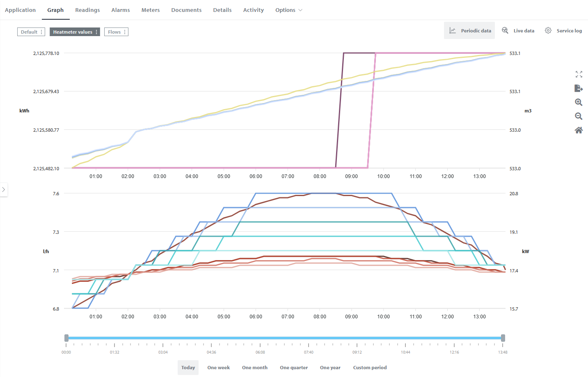Click the fullscreen expand icon beside the graph
The width and height of the screenshot is (588, 377).
[x=579, y=74]
